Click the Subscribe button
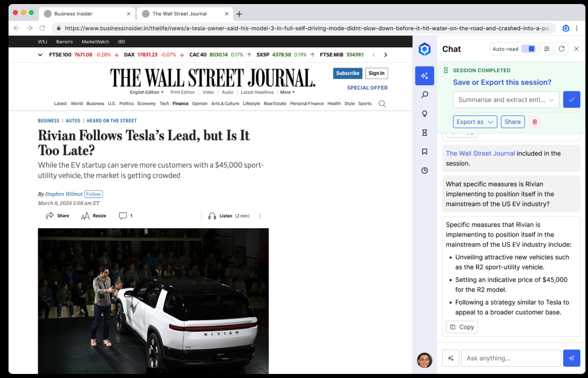The height and width of the screenshot is (378, 588). (x=348, y=73)
